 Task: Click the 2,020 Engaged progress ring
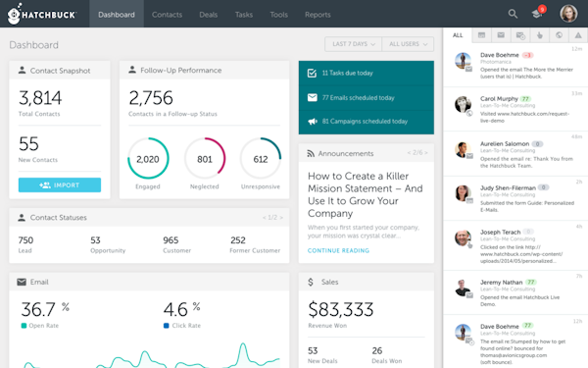point(148,158)
